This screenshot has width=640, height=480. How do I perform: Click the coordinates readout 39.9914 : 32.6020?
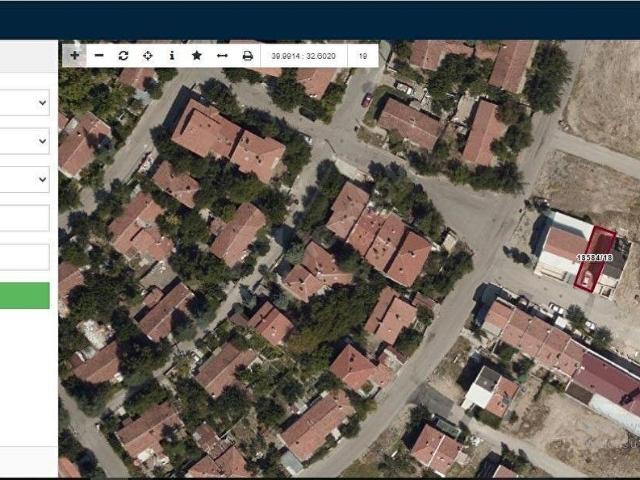(304, 56)
